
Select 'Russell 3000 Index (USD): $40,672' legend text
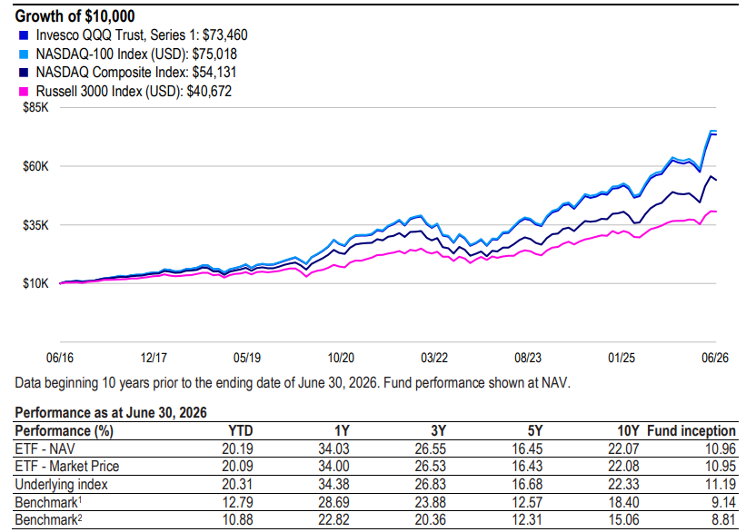(134, 91)
